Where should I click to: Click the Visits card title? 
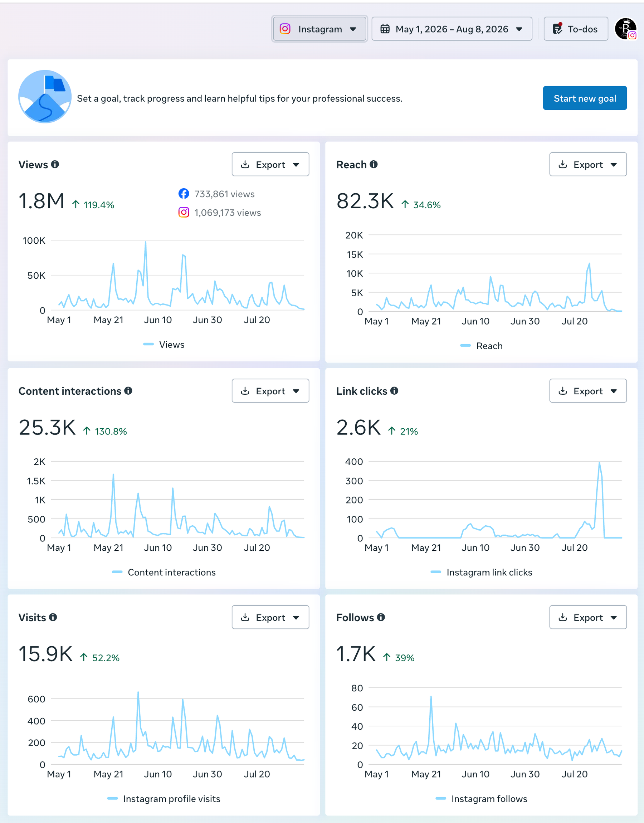coord(32,617)
